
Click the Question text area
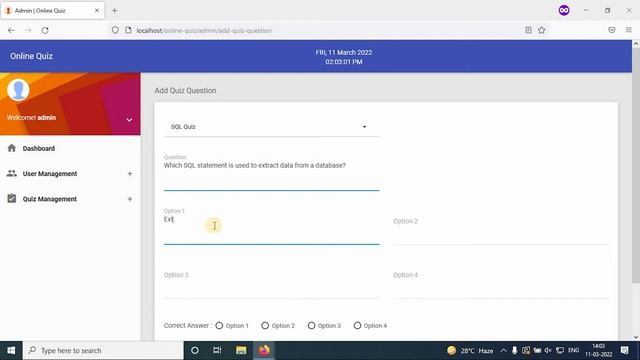[271, 175]
